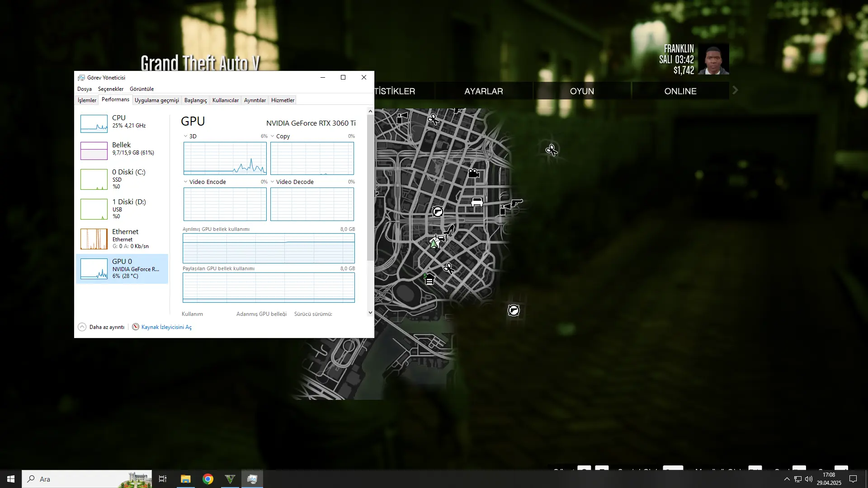
Task: Open the volume tray icon
Action: pos(809,479)
